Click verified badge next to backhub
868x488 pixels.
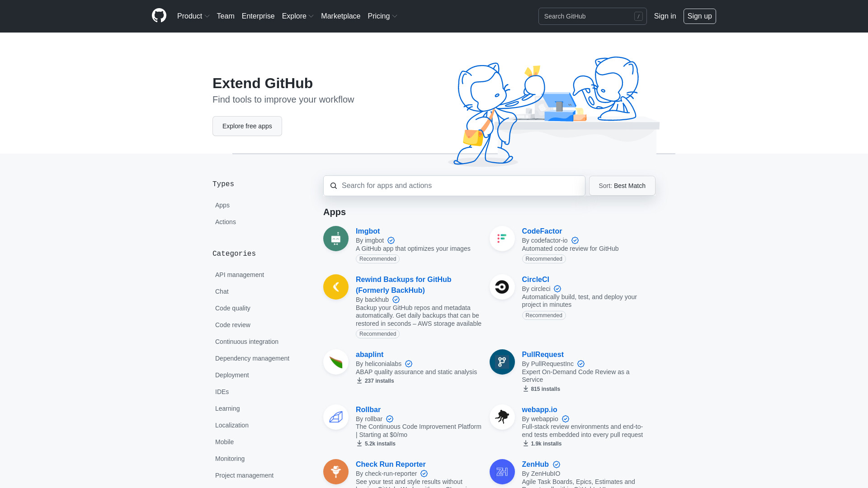pos(396,300)
